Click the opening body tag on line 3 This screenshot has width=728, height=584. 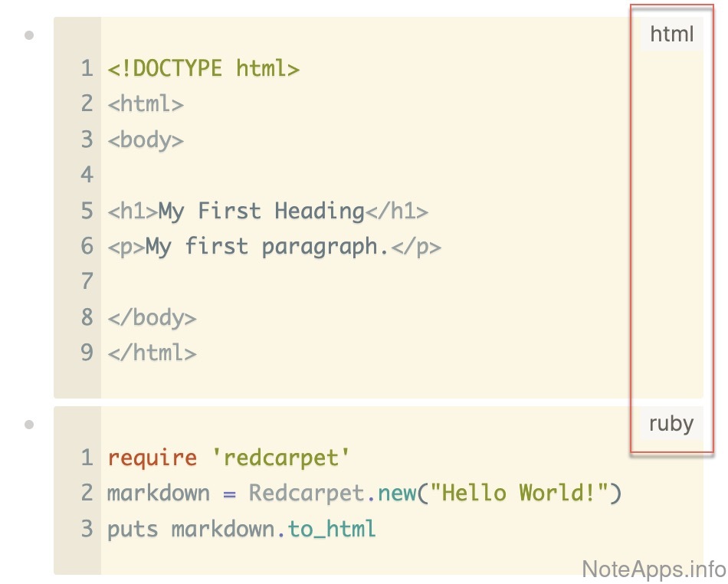click(x=146, y=140)
